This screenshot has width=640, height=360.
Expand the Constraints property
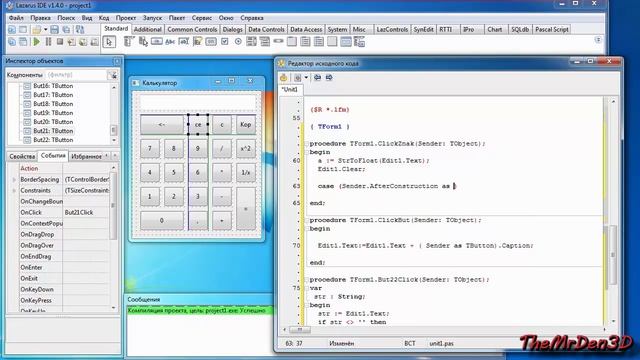click(14, 191)
